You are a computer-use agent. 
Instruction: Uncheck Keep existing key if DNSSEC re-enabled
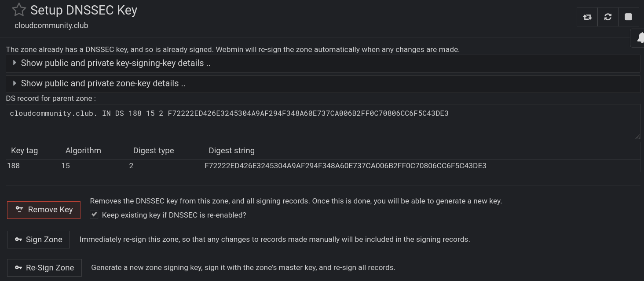point(94,214)
